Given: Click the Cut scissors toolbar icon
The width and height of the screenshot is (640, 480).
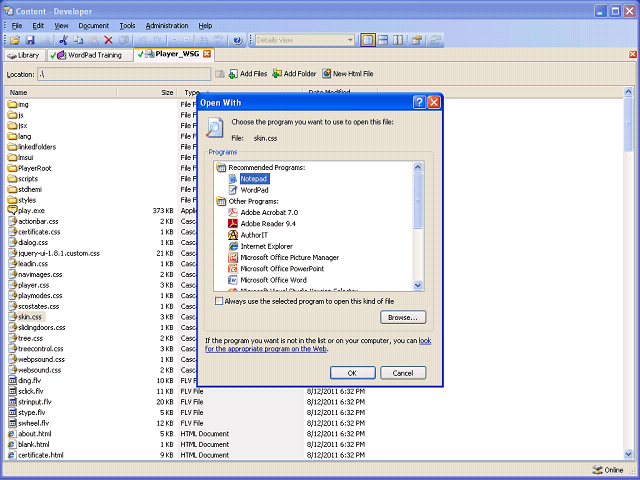Looking at the screenshot, I should (63, 40).
